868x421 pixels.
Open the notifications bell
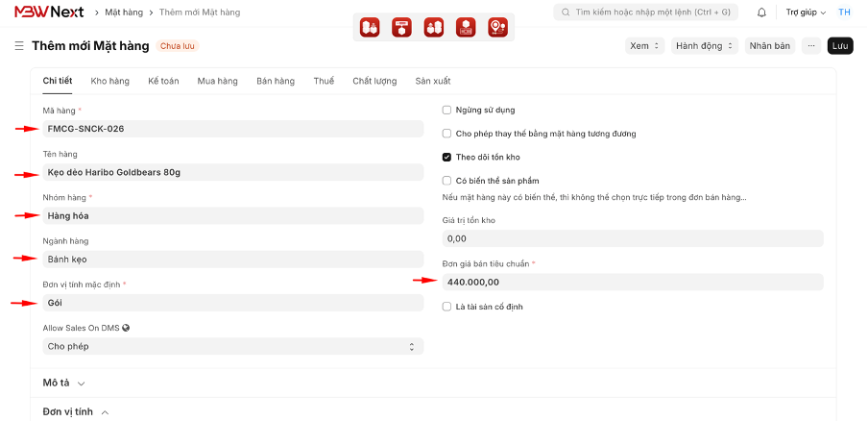tap(761, 12)
